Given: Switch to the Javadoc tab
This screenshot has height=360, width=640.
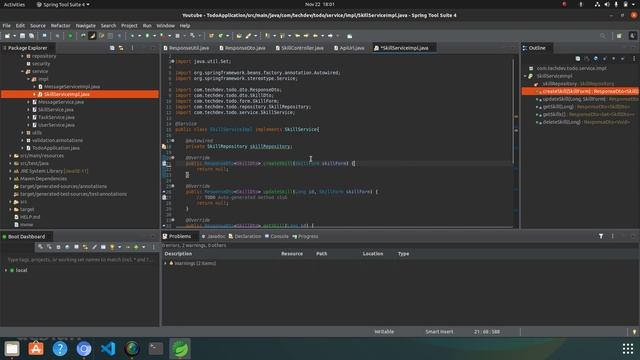Looking at the screenshot, I should click(213, 236).
